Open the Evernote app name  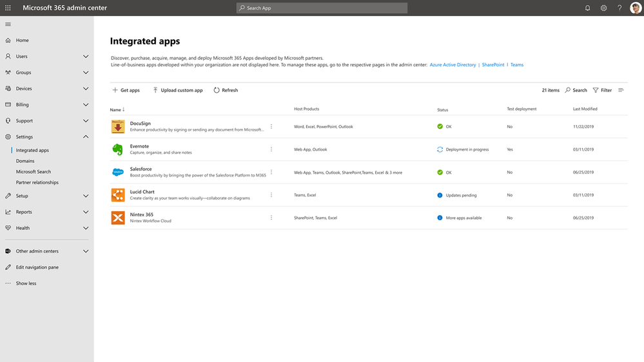pyautogui.click(x=139, y=146)
